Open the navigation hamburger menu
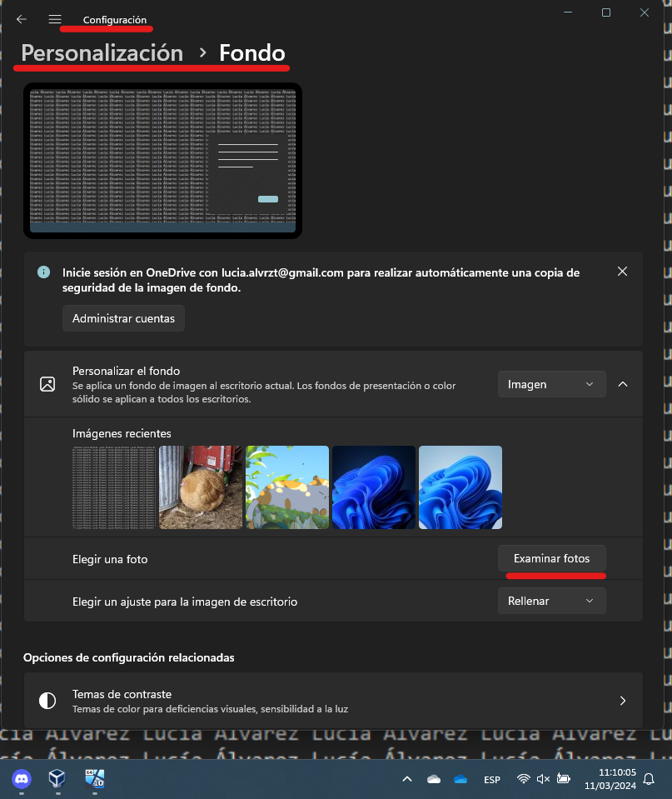672x799 pixels. tap(55, 19)
